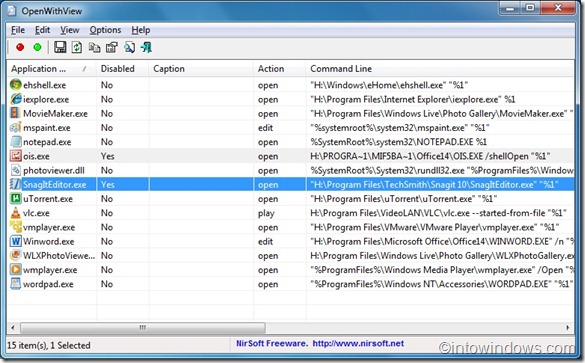Select the Winword.exe row name
585x363 pixels.
click(x=49, y=241)
